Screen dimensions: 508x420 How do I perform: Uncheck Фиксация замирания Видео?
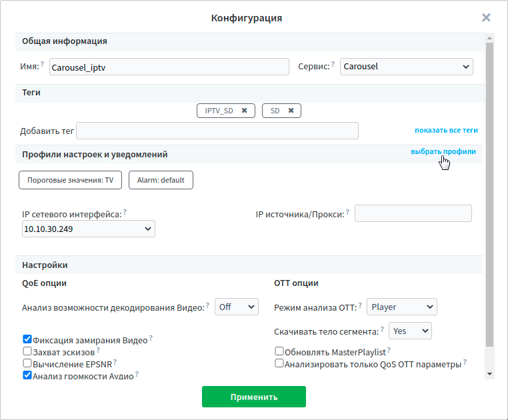click(x=27, y=339)
